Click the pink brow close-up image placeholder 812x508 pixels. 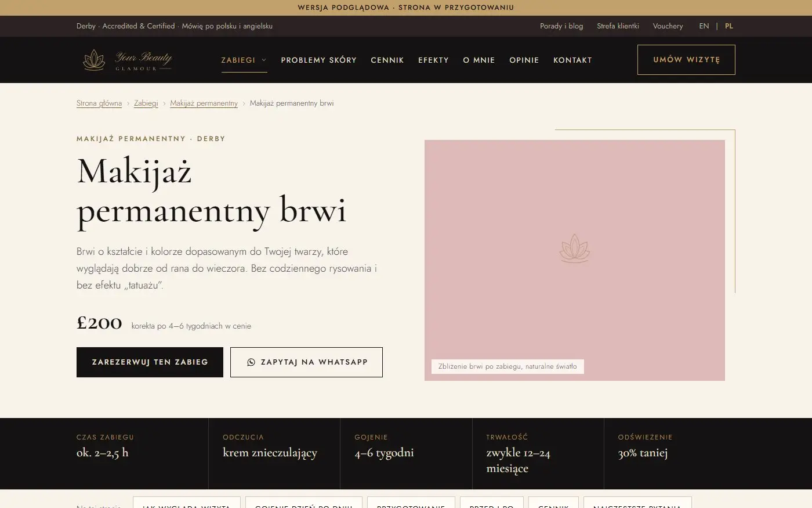click(575, 260)
